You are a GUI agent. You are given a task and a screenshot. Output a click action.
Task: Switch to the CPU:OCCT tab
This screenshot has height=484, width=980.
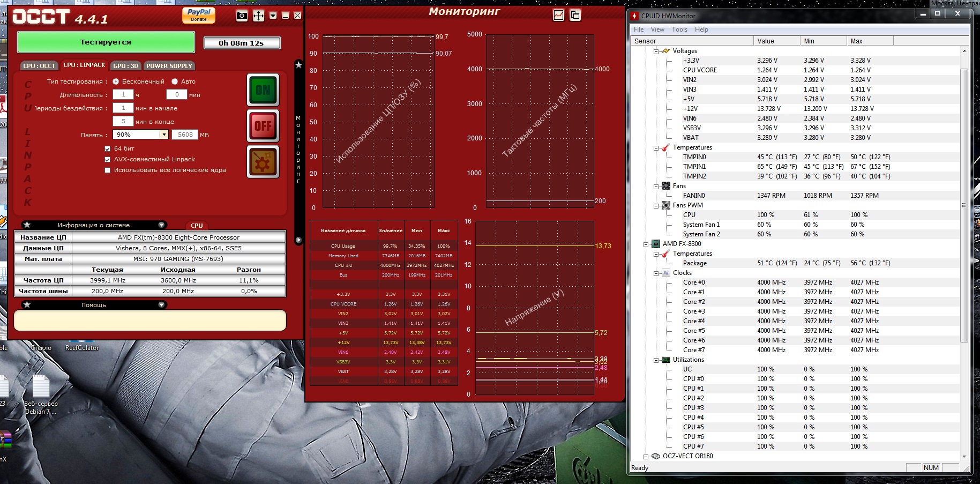(39, 66)
